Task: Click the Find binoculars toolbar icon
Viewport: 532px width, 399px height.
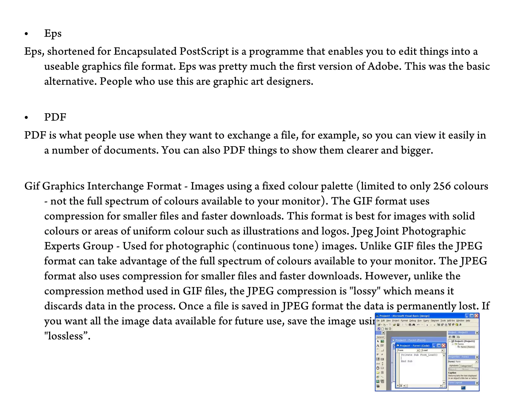Action: [x=414, y=325]
